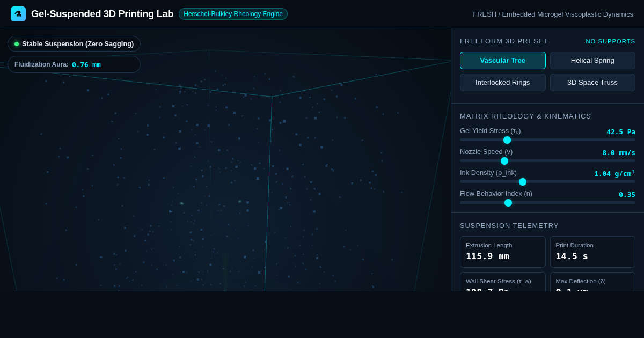The height and width of the screenshot is (338, 644).
Task: Switch to Interlocked Rings preset
Action: [503, 82]
